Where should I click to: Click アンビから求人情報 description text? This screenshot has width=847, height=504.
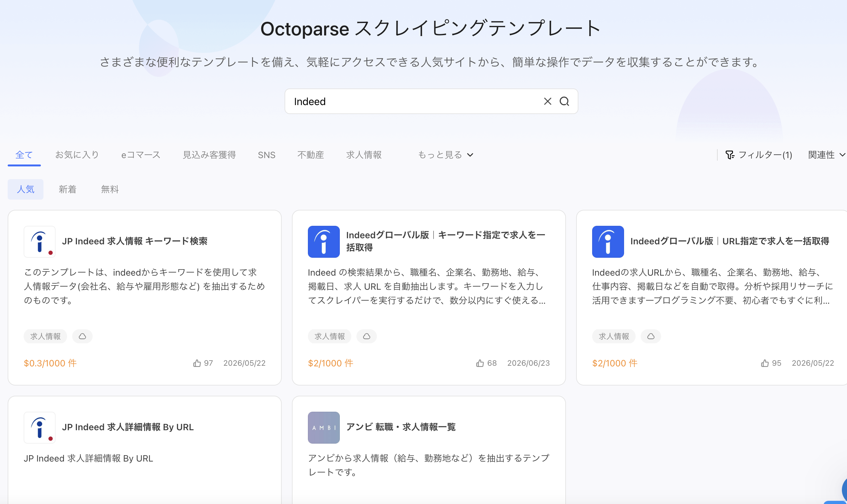point(429,465)
